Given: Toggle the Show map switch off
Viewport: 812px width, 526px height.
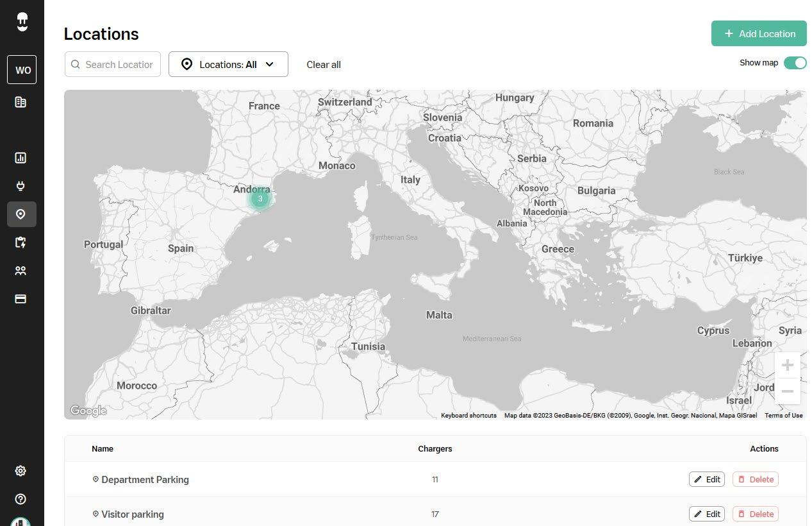Looking at the screenshot, I should point(795,63).
